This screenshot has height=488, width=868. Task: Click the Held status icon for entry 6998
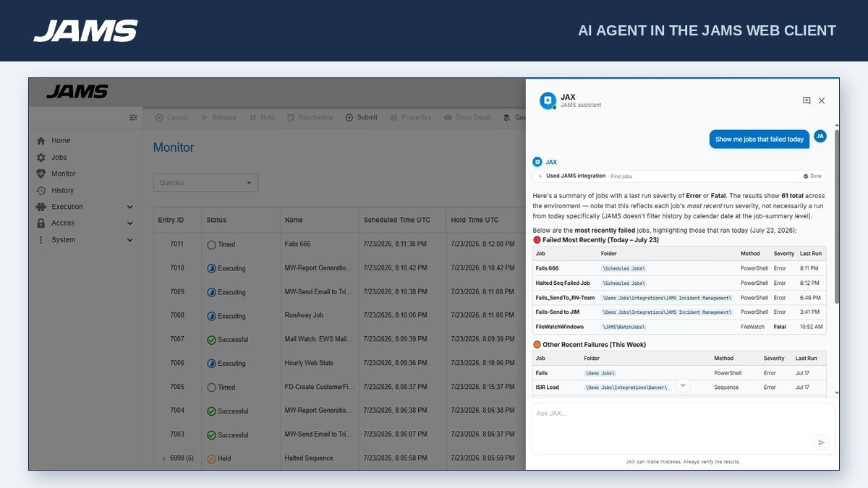211,458
